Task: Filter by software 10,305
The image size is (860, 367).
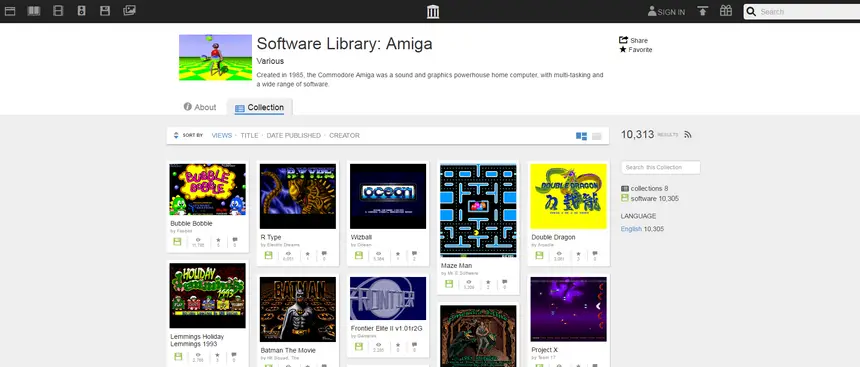Action: click(650, 198)
